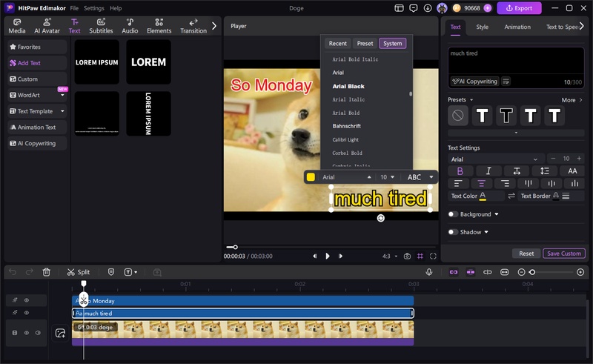Toggle the Shadow switch
Viewport: 593px width, 364px height.
[453, 232]
